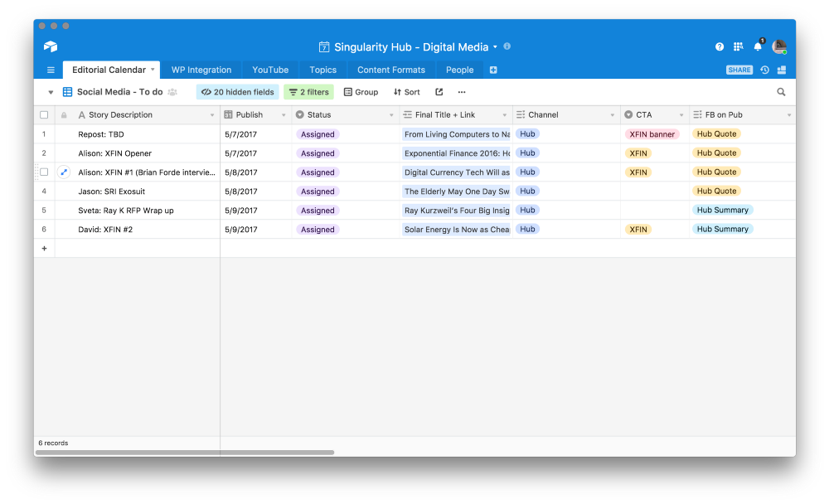This screenshot has width=829, height=504.
Task: Click the share view export icon
Action: (x=439, y=92)
